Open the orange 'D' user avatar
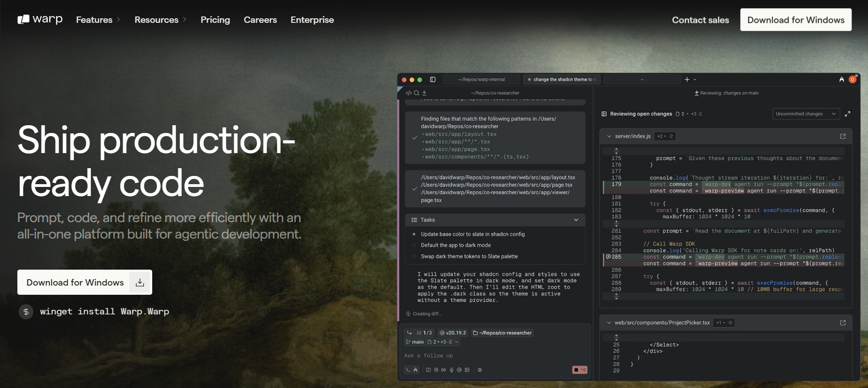 pyautogui.click(x=852, y=80)
